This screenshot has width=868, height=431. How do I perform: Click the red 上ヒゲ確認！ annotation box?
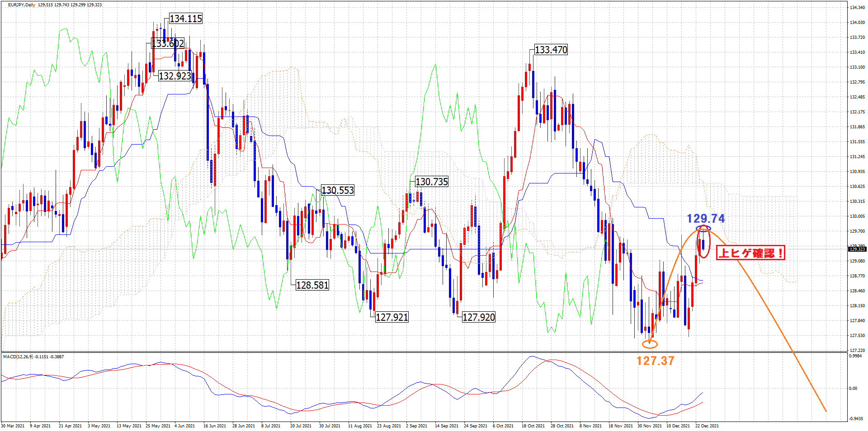[x=750, y=253]
